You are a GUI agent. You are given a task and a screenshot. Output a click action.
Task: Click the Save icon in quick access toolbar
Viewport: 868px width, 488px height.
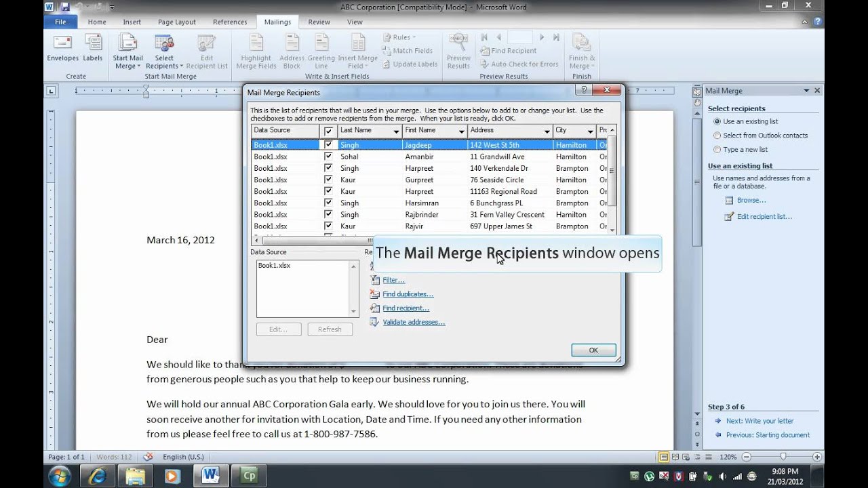[x=64, y=7]
